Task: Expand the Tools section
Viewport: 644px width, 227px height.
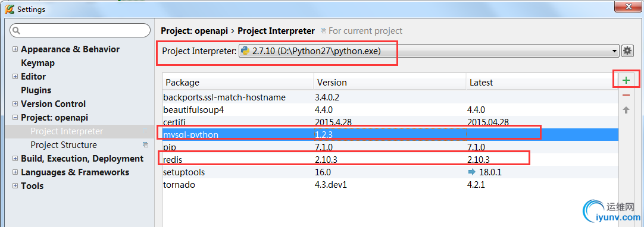Action: point(15,185)
